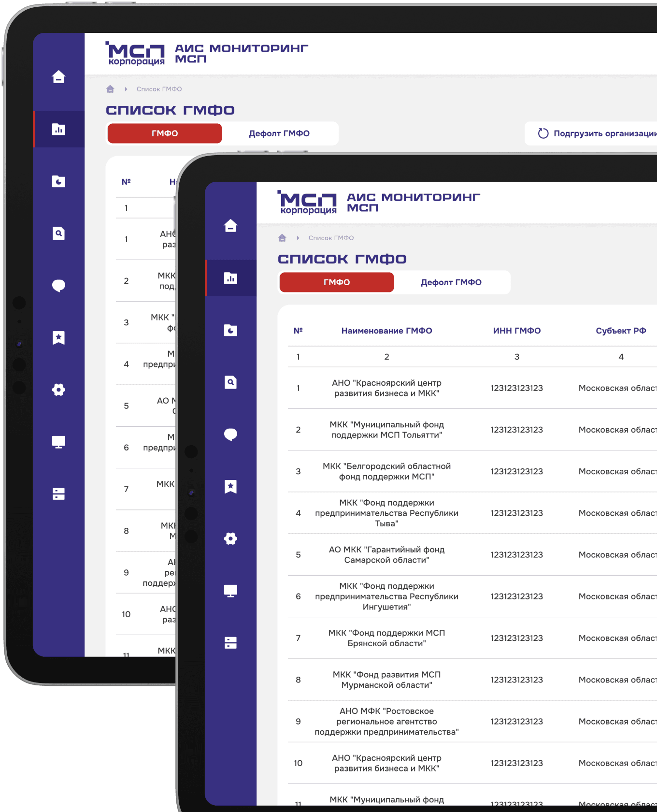Follow the Список ГМФО breadcrumb on back tablet
The image size is (657, 812).
[159, 89]
